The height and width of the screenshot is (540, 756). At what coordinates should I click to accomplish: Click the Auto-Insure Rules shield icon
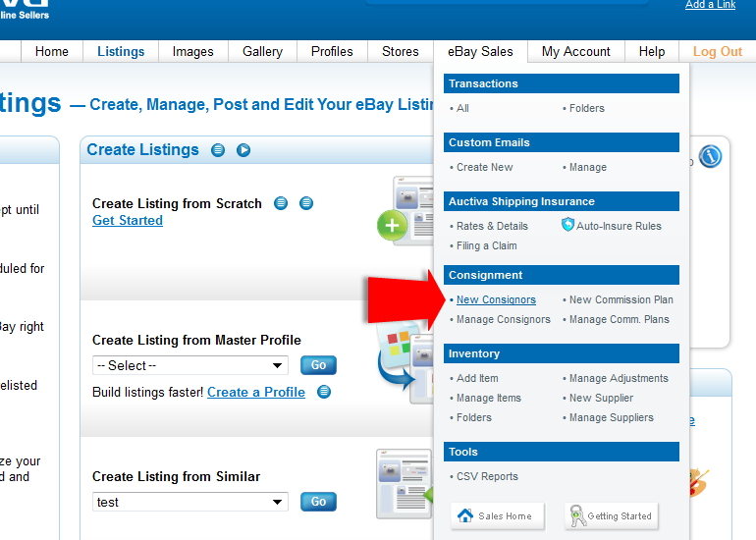click(567, 224)
